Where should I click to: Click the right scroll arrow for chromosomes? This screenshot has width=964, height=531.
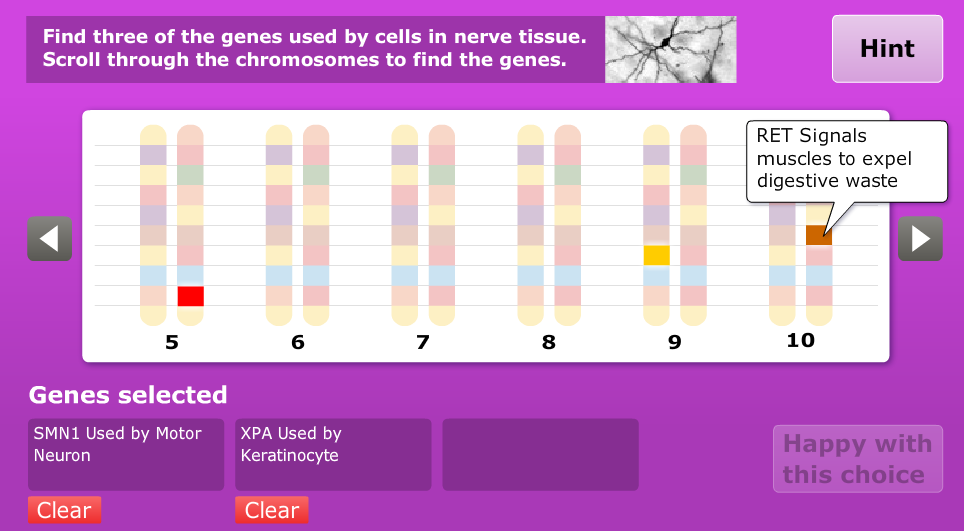point(919,239)
